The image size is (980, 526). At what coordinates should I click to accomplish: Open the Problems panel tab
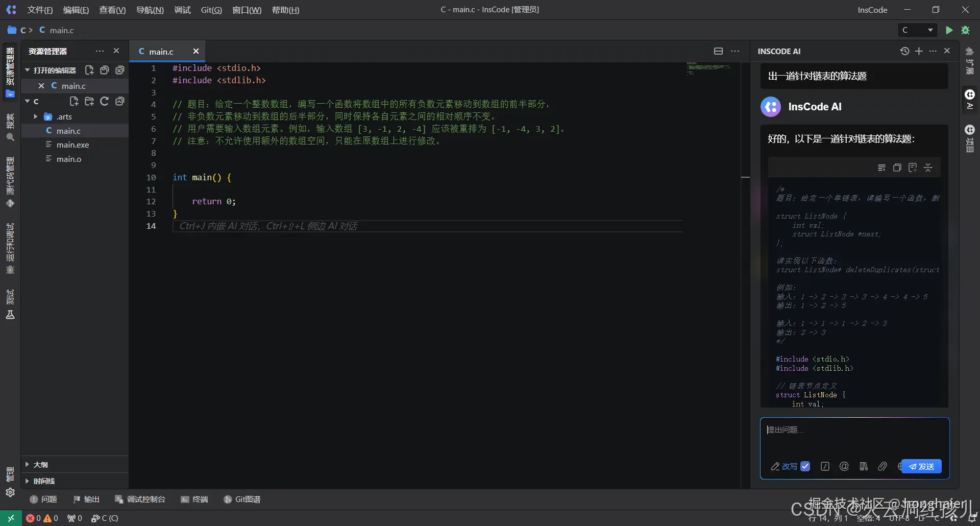click(x=43, y=499)
